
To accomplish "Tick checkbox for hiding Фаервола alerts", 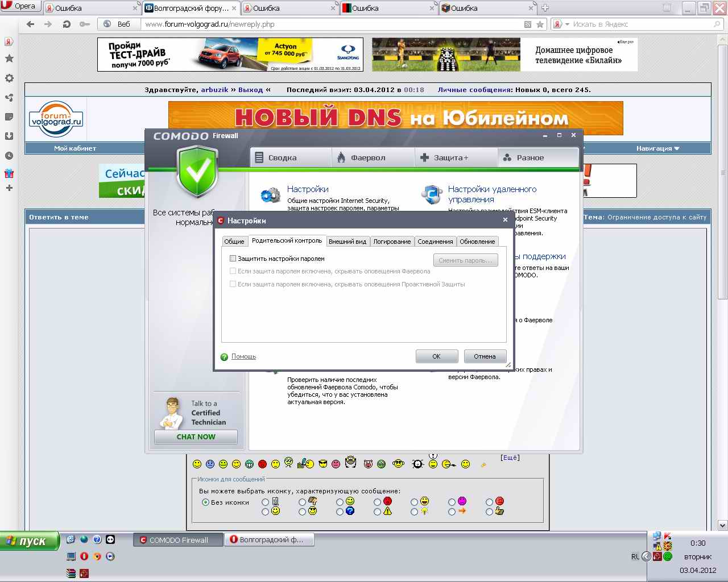I will (233, 271).
